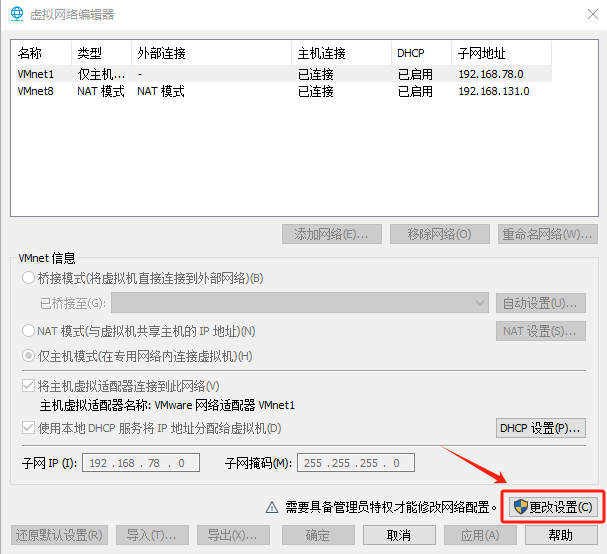Select the 仅主机模式 radio button

click(x=28, y=356)
